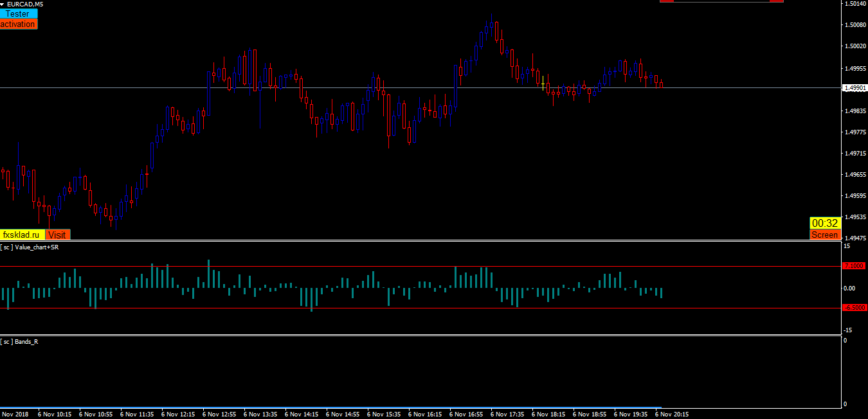
Task: Select the 1.49475 price axis value
Action: pos(855,238)
